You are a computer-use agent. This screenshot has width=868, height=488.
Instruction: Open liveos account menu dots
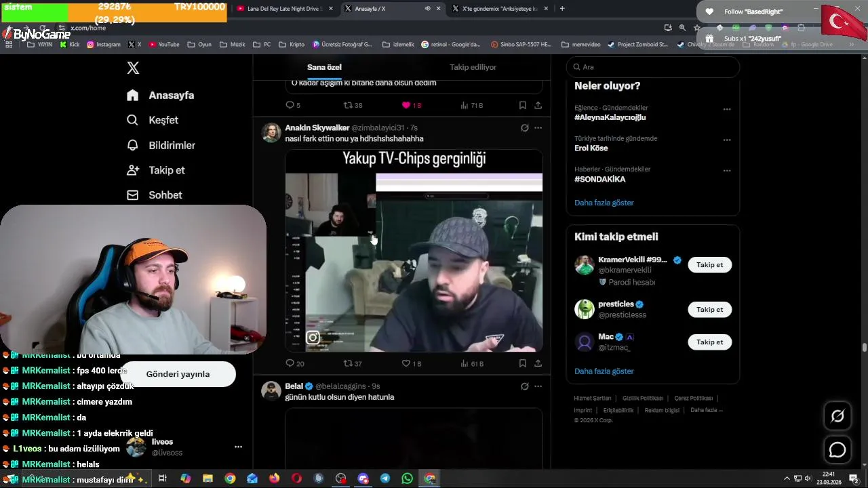pyautogui.click(x=238, y=447)
